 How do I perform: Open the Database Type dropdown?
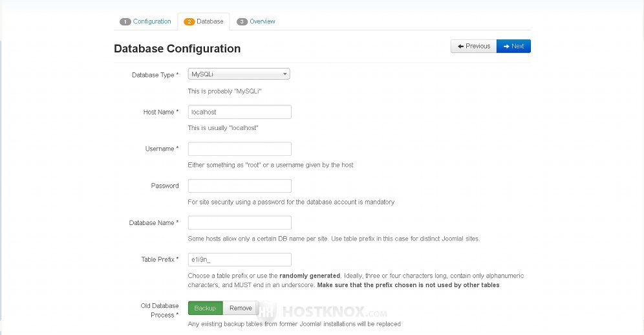(x=239, y=74)
